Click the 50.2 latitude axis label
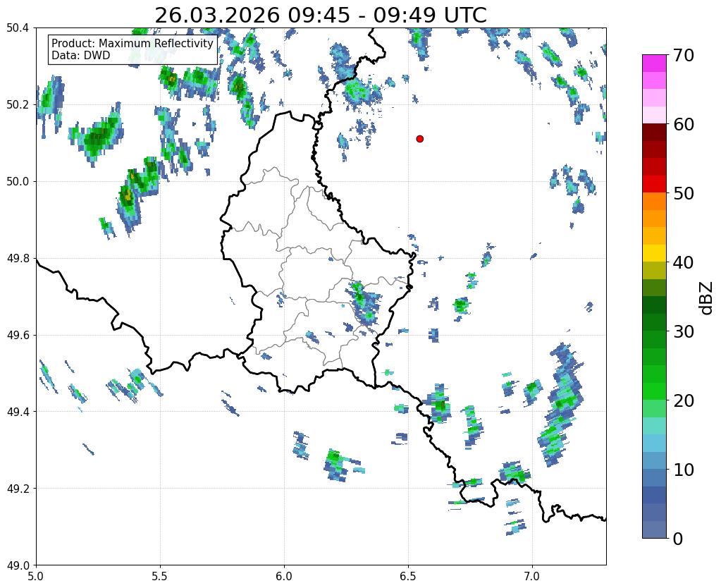This screenshot has width=721, height=588. 18,105
